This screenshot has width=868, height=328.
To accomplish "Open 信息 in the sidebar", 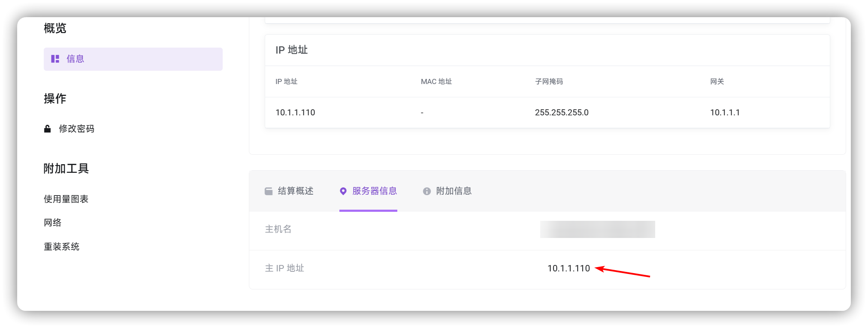I will tap(133, 59).
